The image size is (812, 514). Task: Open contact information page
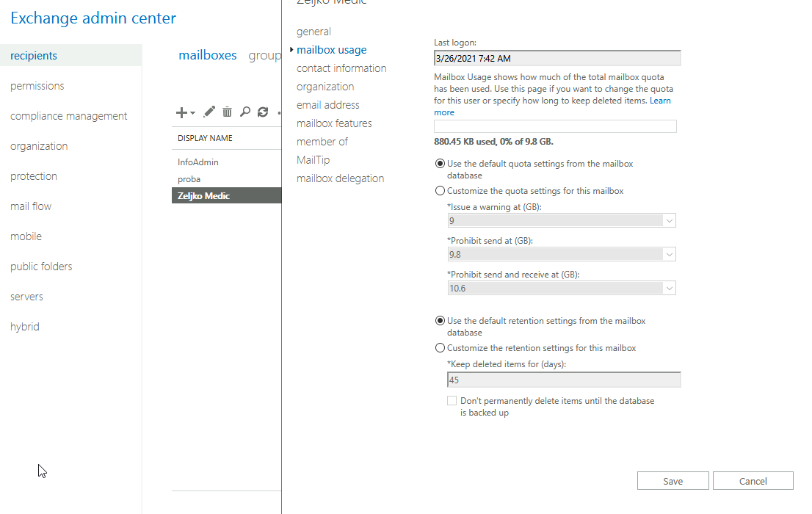pos(341,68)
